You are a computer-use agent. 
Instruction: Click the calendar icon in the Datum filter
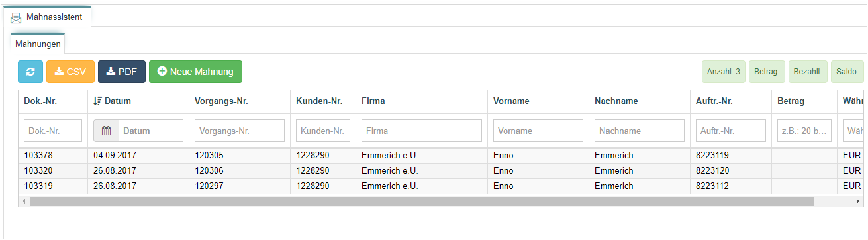click(106, 131)
